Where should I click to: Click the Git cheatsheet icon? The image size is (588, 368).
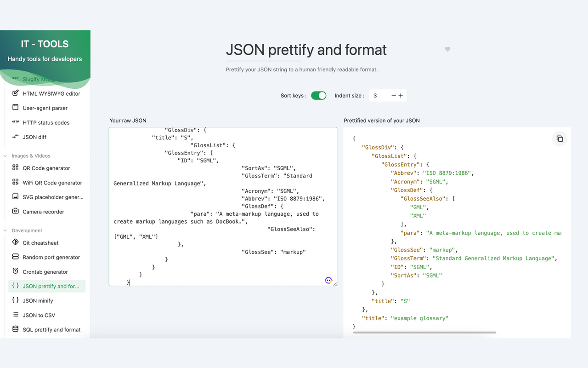(15, 242)
